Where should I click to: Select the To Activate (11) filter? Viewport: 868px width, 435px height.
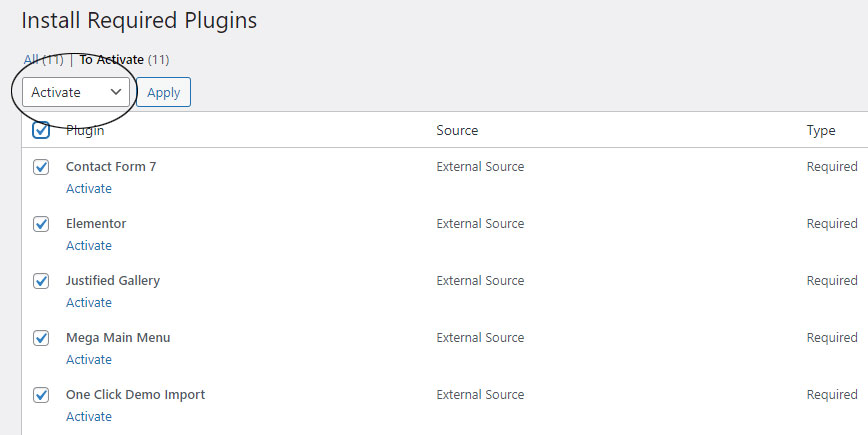[124, 59]
